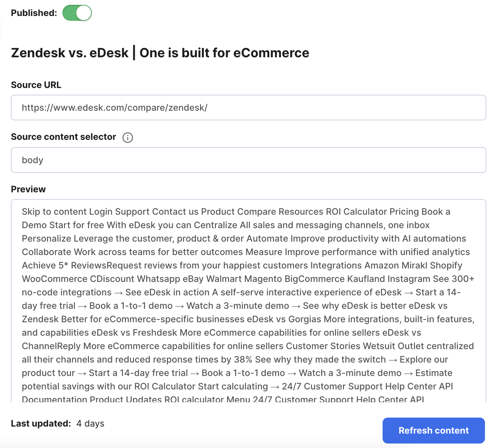This screenshot has height=448, width=492.
Task: Click the Source content selector label
Action: [x=64, y=137]
